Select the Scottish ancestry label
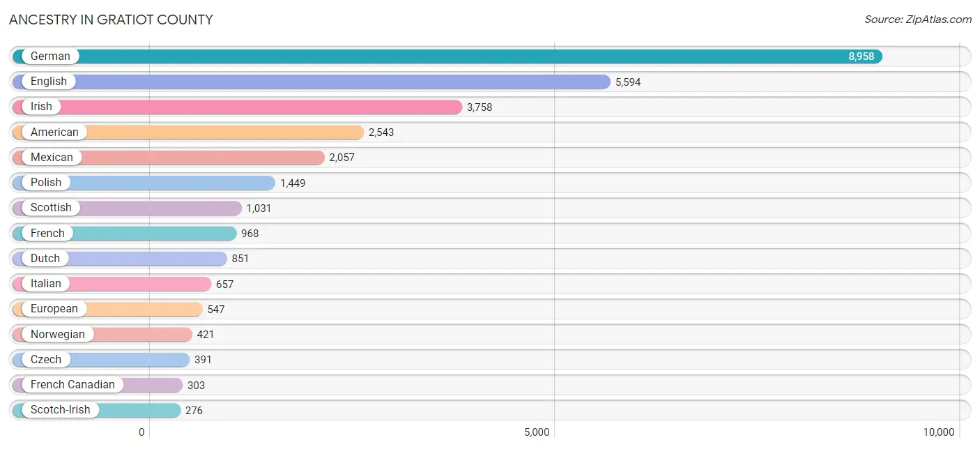The height and width of the screenshot is (449, 980). (51, 208)
